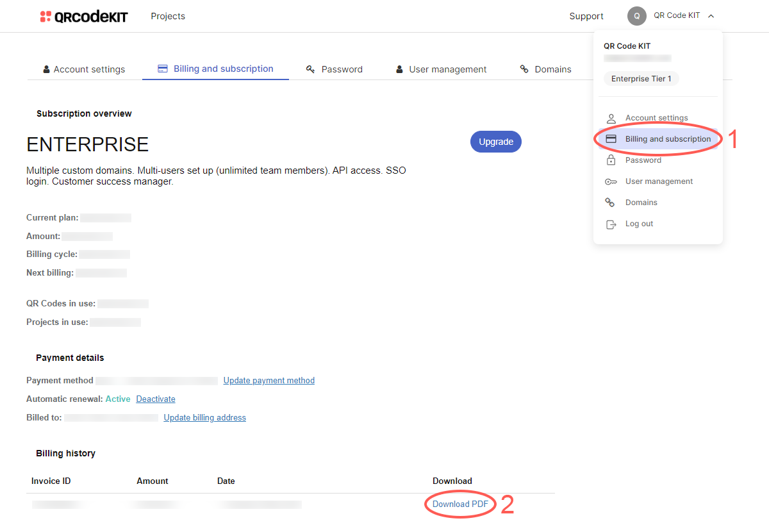Click the link icon on the Domains tab
This screenshot has height=532, width=769.
pos(524,69)
